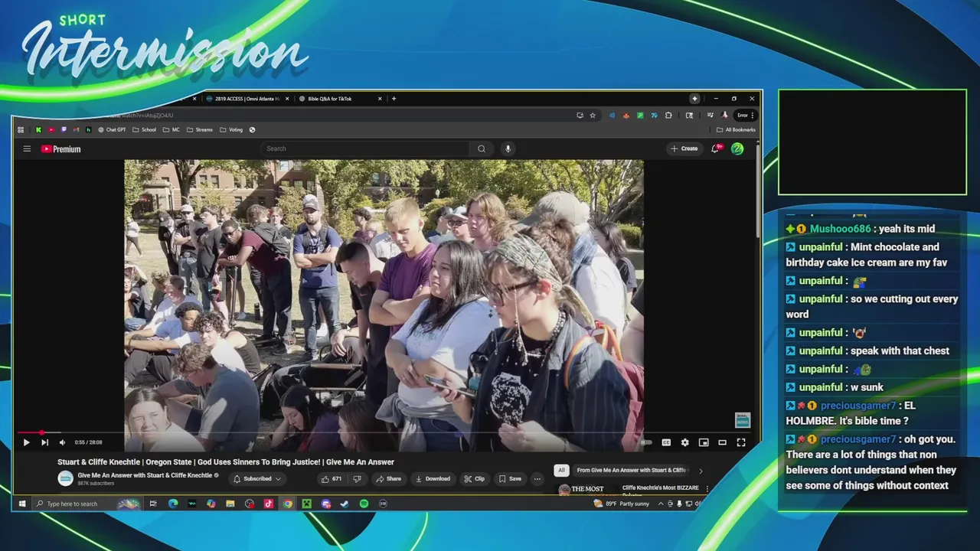The height and width of the screenshot is (551, 980).
Task: Open the MC bookmarks folder
Action: point(171,129)
